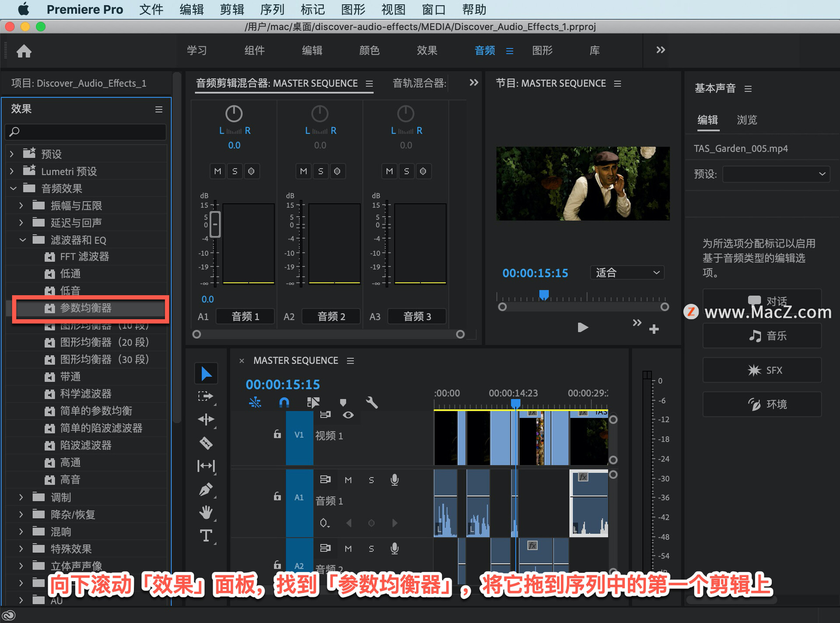
Task: Click the Program monitor playhead marker
Action: [x=544, y=295]
